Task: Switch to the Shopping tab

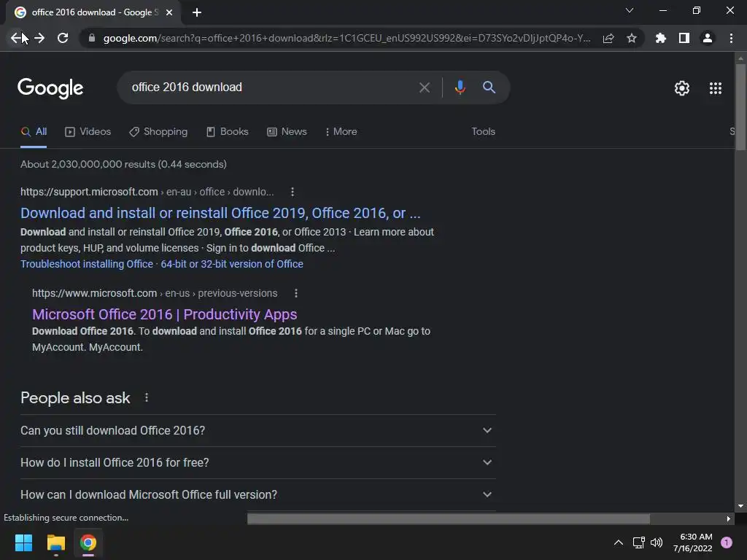Action: coord(158,132)
